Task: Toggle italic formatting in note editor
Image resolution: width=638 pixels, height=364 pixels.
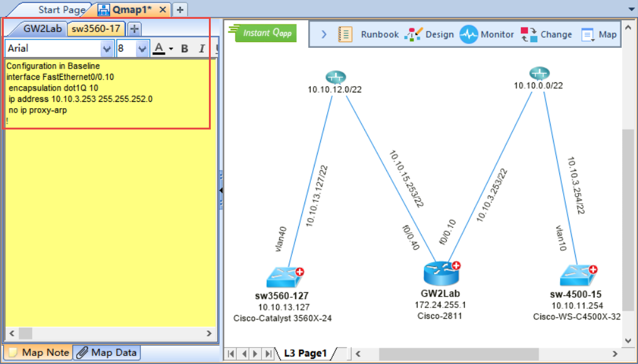Action: pyautogui.click(x=201, y=49)
